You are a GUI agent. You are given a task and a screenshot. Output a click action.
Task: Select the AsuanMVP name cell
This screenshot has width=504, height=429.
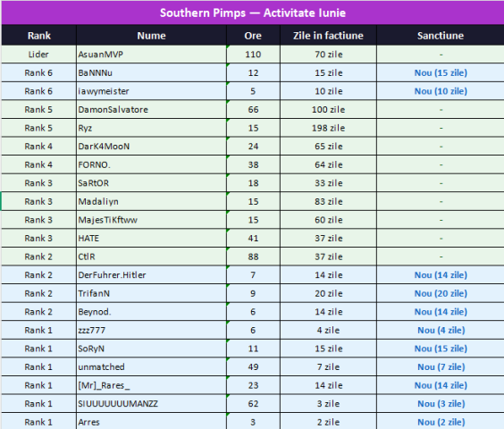click(151, 55)
